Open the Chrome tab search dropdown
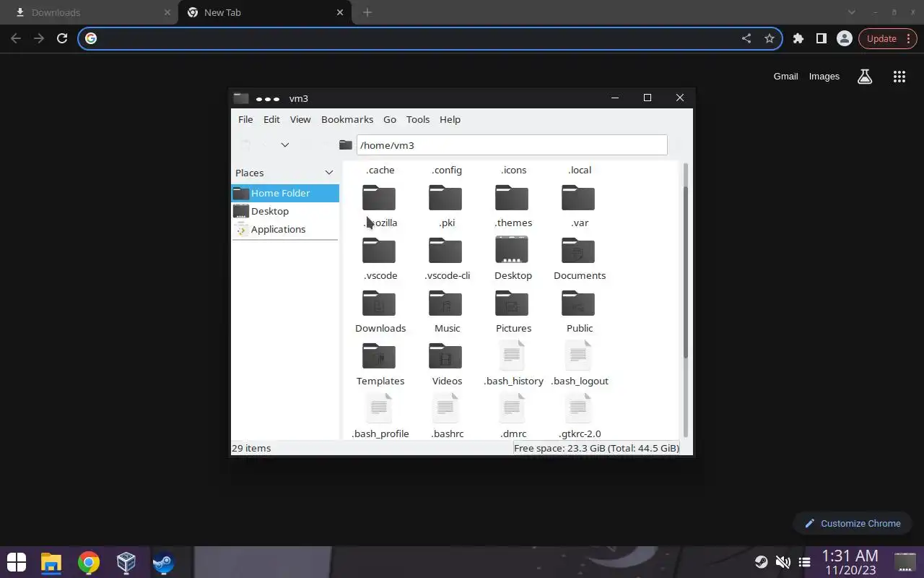 pyautogui.click(x=852, y=12)
